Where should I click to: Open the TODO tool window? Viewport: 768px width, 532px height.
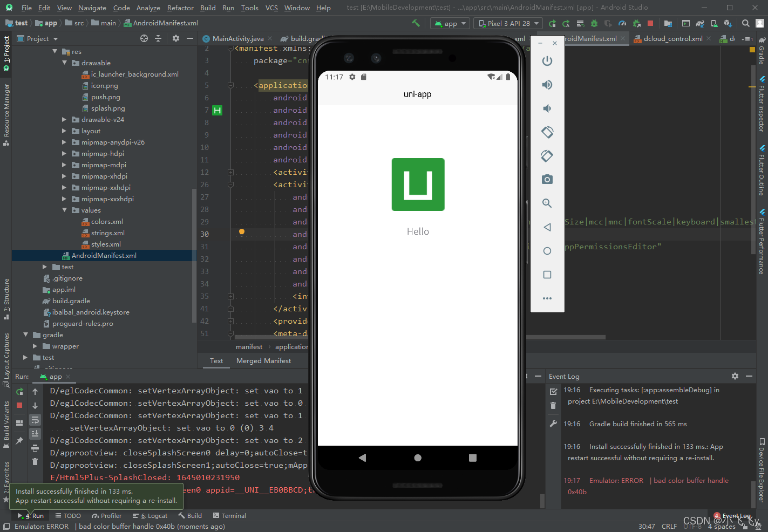click(x=68, y=515)
